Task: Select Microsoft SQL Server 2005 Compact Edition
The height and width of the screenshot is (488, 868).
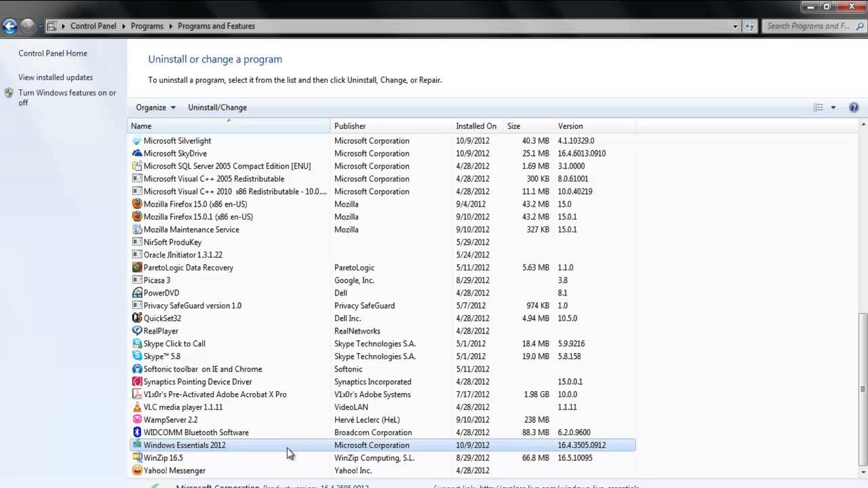Action: click(382, 166)
